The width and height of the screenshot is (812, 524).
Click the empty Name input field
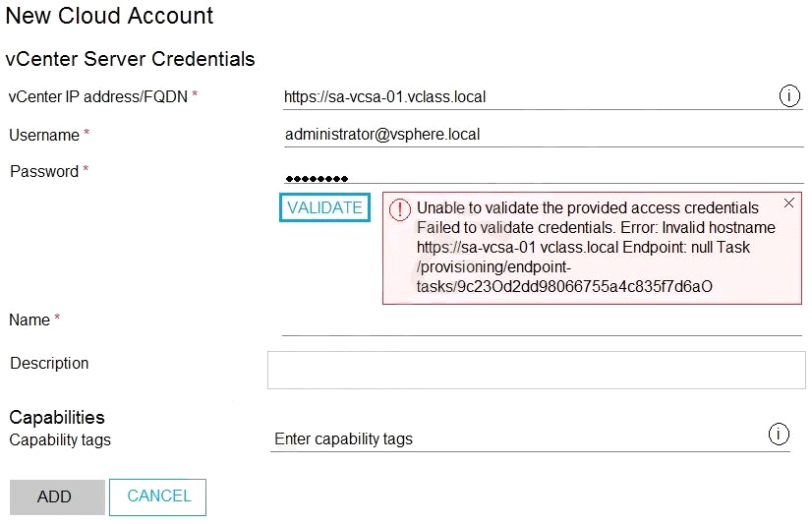click(541, 322)
